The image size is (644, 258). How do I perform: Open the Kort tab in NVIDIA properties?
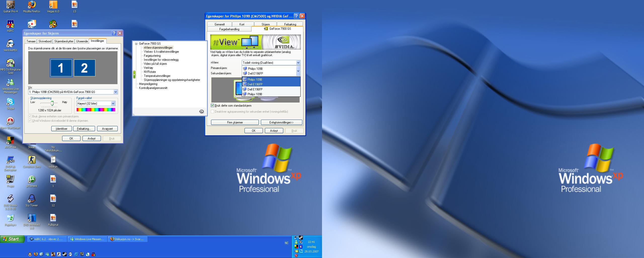(x=242, y=24)
